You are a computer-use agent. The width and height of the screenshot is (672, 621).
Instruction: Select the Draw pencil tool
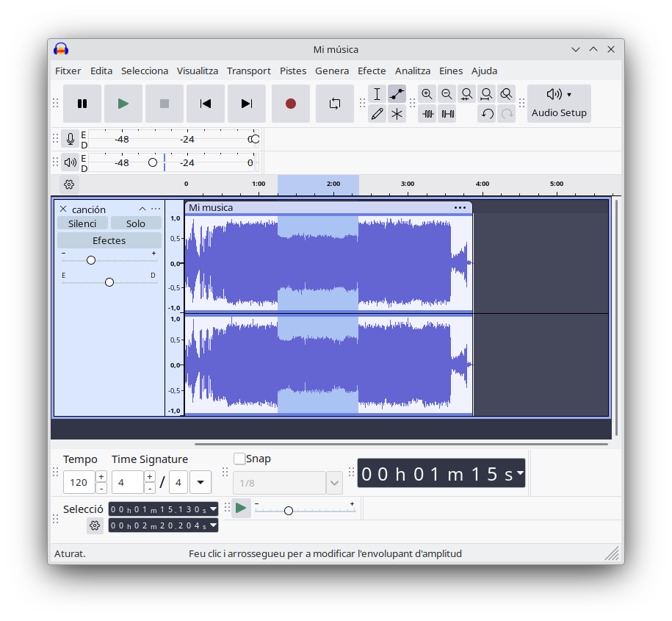(x=377, y=114)
